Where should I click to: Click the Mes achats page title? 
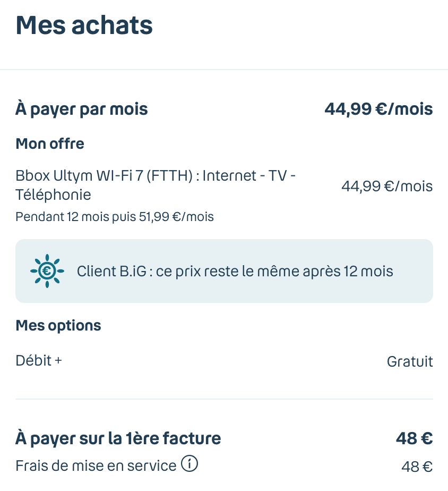click(x=84, y=25)
